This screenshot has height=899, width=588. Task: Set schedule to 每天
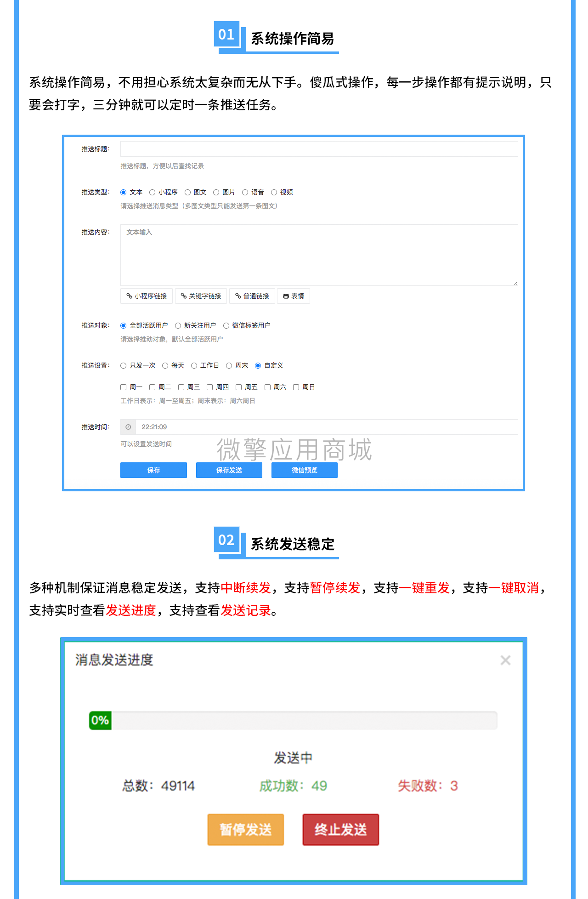pyautogui.click(x=165, y=365)
